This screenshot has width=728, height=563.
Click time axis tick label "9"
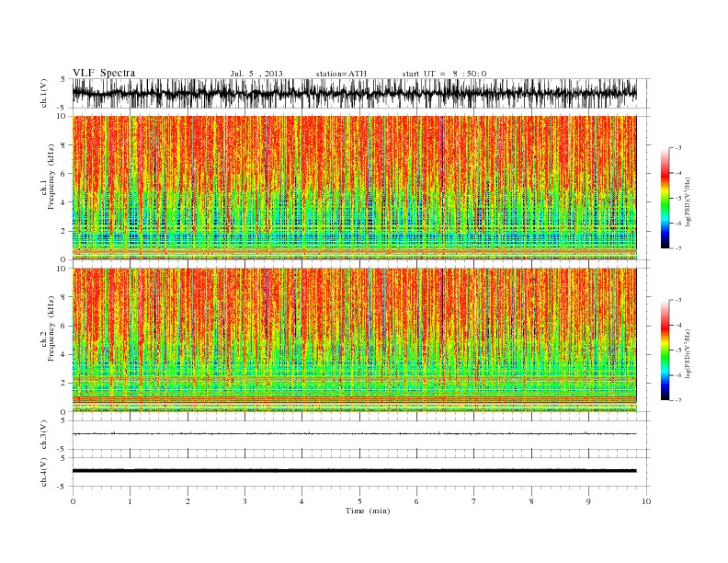pyautogui.click(x=588, y=501)
